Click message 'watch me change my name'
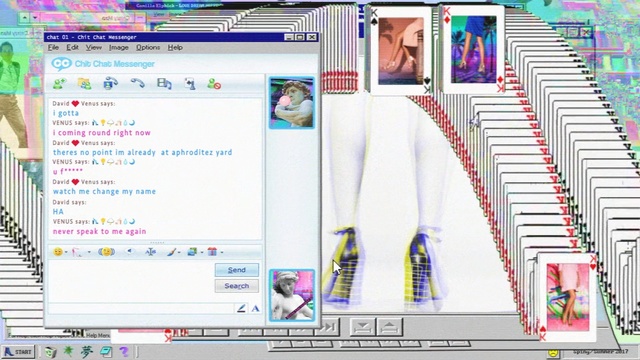Image resolution: width=640 pixels, height=360 pixels. coord(104,191)
